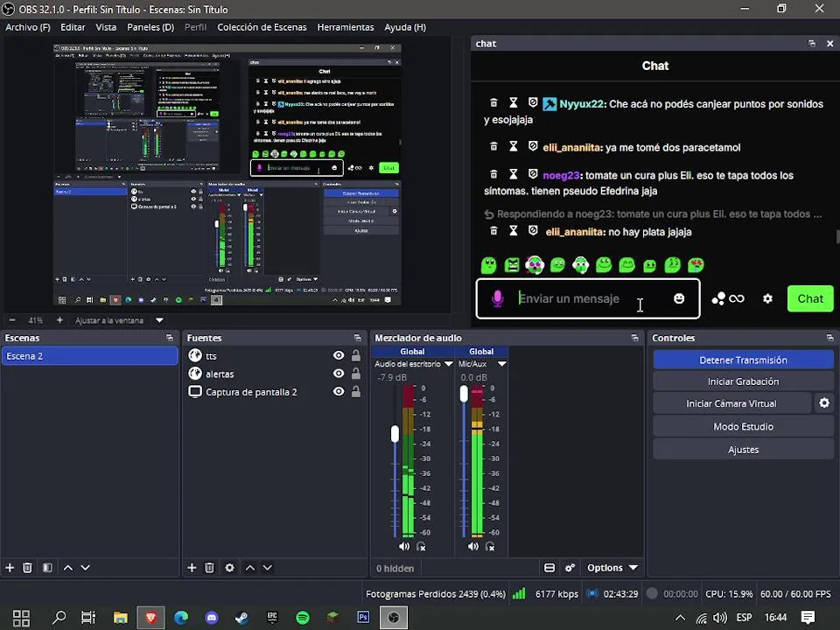Switch audio mixer layout icon
Screen dimensions: 840x630
point(549,568)
